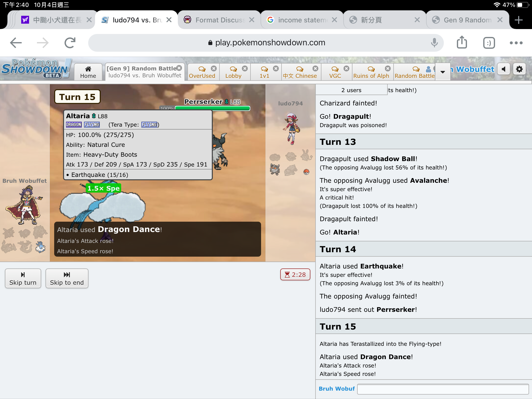Expand the room tabs dropdown arrow
This screenshot has width=532, height=399.
(443, 72)
